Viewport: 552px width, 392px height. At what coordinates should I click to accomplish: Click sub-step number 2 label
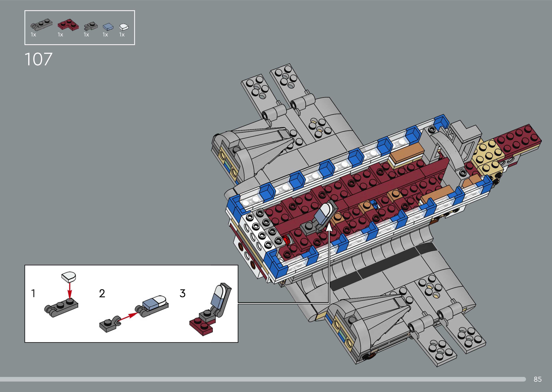click(102, 293)
